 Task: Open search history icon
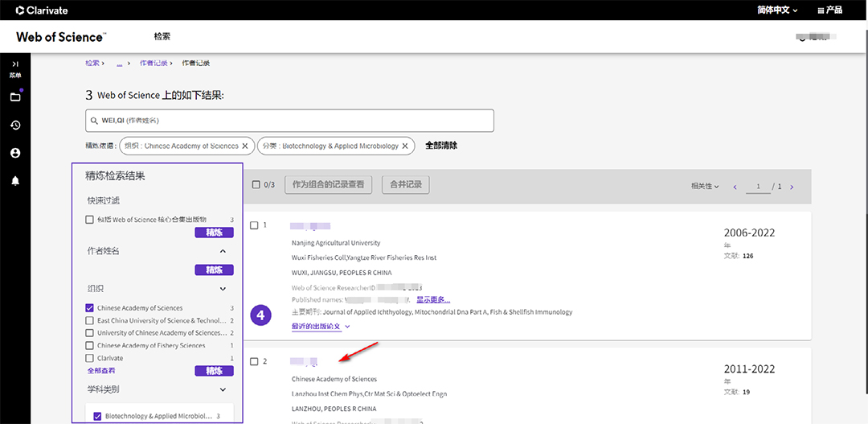15,126
